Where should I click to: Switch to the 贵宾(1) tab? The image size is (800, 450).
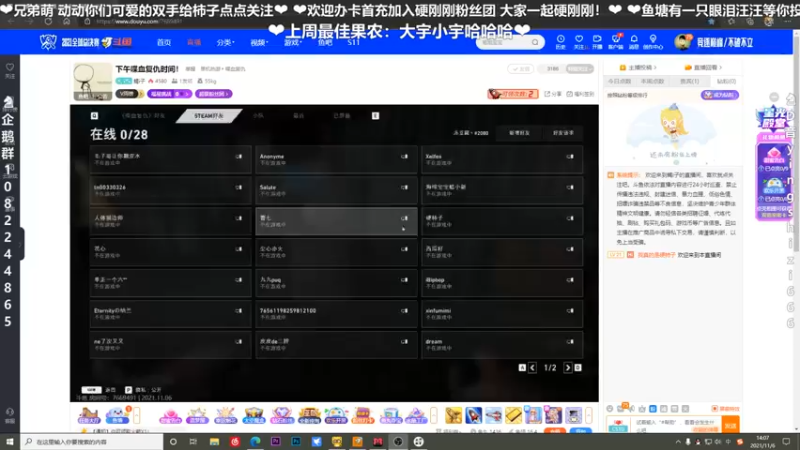(x=689, y=81)
